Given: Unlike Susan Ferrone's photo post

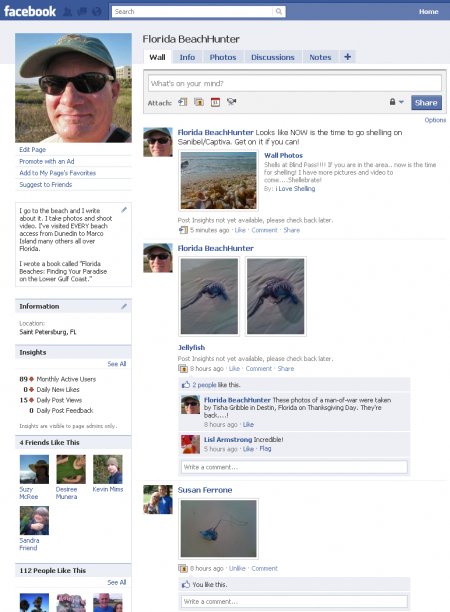Looking at the screenshot, I should (x=237, y=568).
